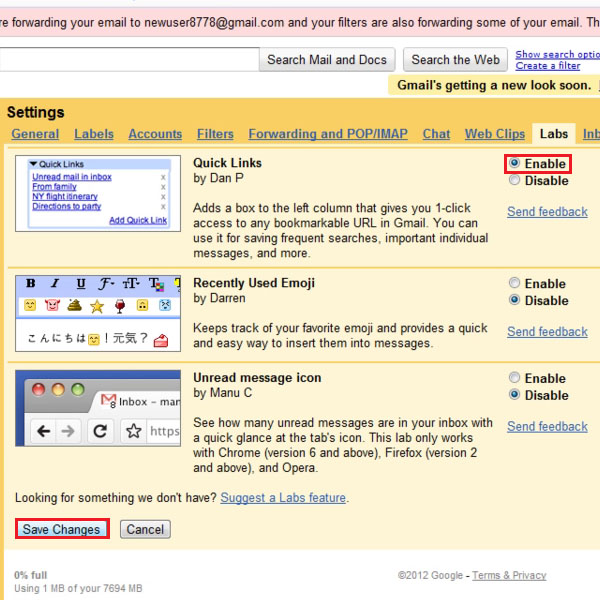Cancel the settings changes
This screenshot has width=600, height=600.
[x=145, y=529]
